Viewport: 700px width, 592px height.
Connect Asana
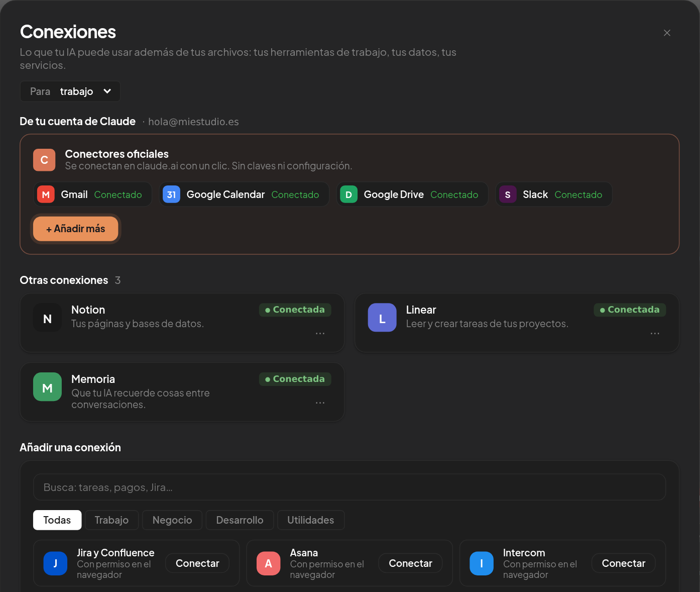(x=410, y=563)
